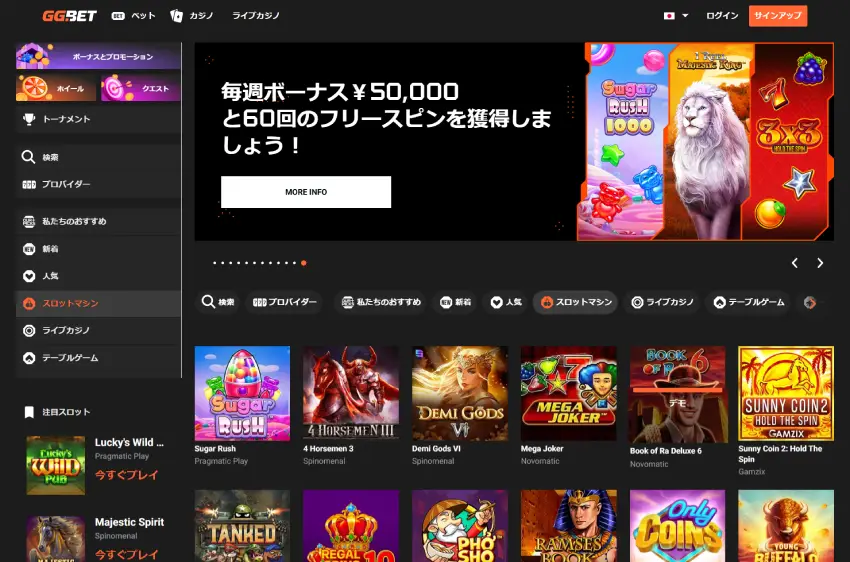Click the sidebar 新着 new icon
Viewport: 850px width, 562px height.
[29, 249]
